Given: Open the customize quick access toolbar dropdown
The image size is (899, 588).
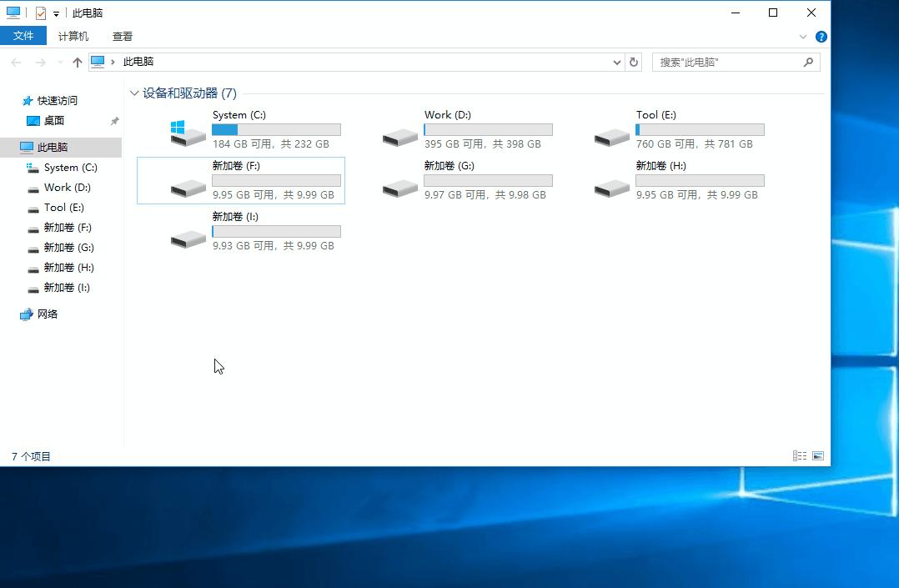Looking at the screenshot, I should (56, 14).
